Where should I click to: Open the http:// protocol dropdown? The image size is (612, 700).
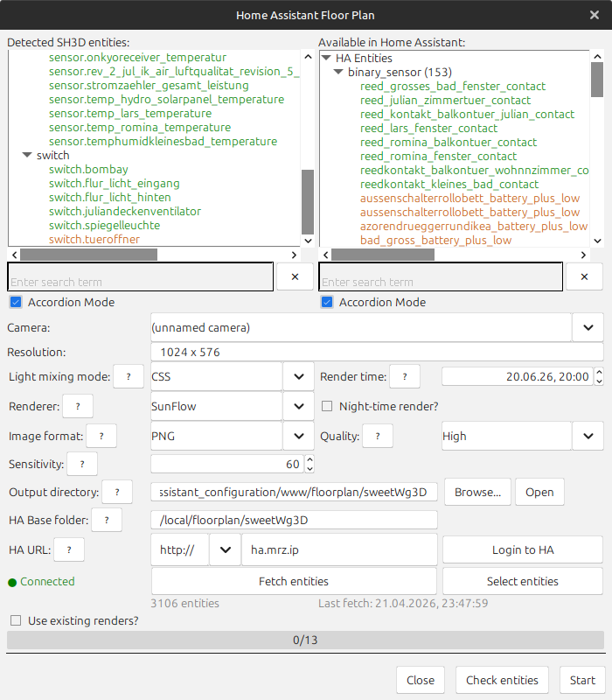(226, 549)
